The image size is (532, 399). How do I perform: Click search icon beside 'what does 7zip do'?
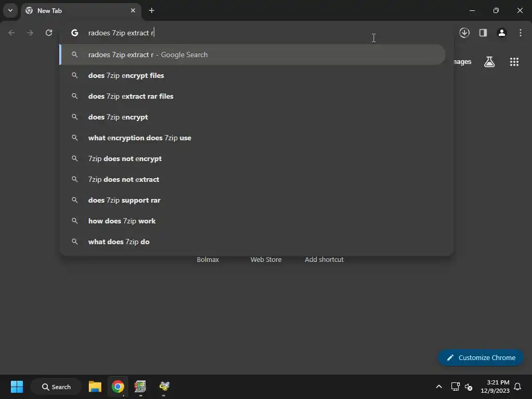(75, 242)
